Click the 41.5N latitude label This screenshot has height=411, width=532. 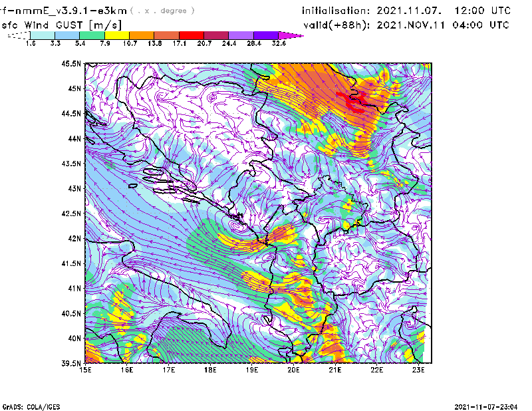(71, 263)
